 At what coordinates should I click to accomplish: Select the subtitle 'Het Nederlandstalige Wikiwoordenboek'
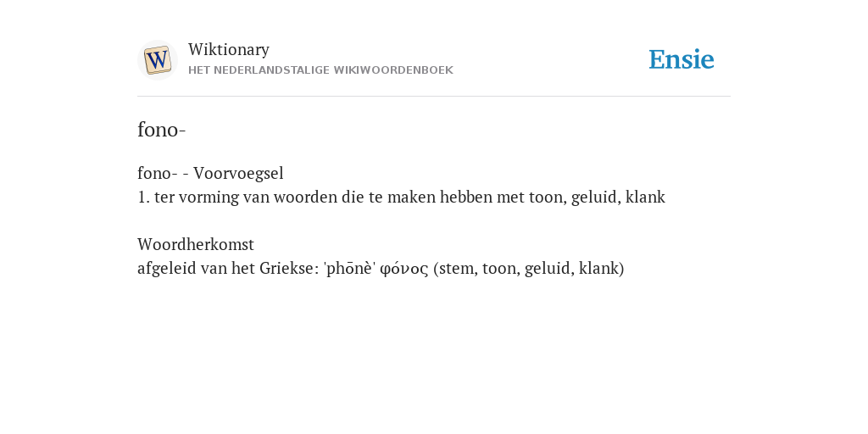[x=320, y=70]
